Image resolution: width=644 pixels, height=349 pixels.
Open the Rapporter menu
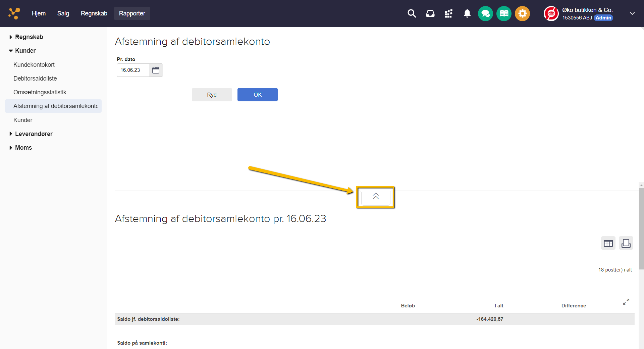pyautogui.click(x=132, y=13)
